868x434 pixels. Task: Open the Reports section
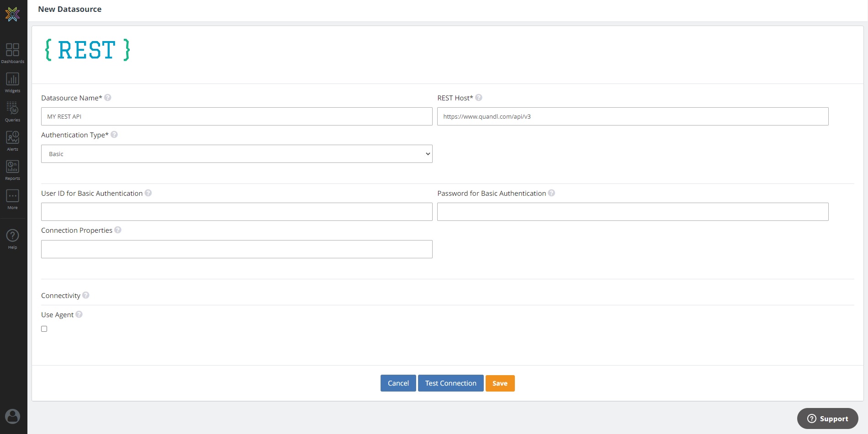point(12,170)
